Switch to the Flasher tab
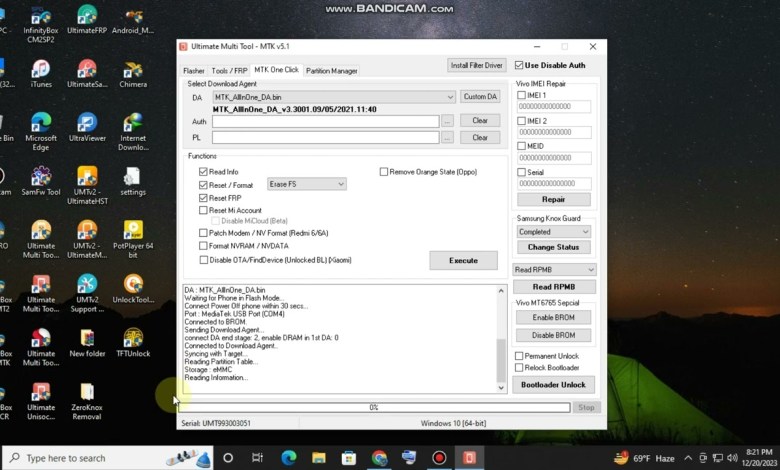The image size is (780, 470). 194,71
